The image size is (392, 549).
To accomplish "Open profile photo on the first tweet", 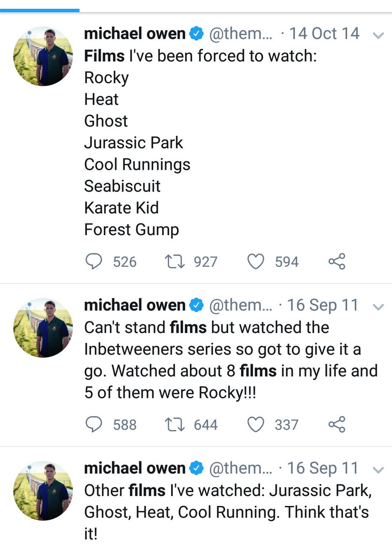I will coord(43,57).
